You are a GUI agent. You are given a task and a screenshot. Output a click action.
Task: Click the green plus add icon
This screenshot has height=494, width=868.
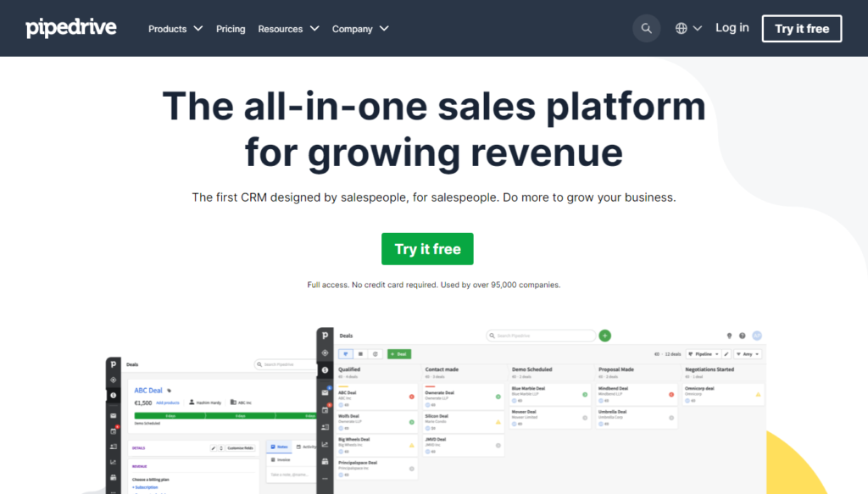click(x=604, y=336)
